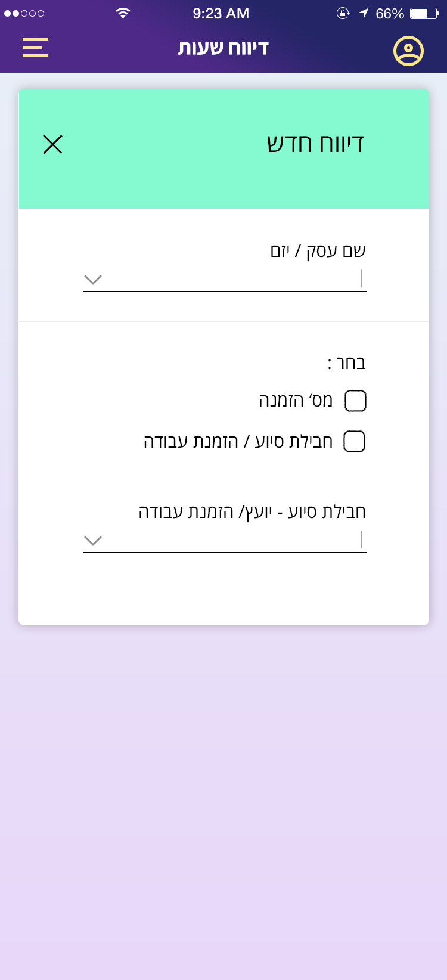The height and width of the screenshot is (980, 447).
Task: Tap the location arrow status icon
Action: (x=363, y=13)
